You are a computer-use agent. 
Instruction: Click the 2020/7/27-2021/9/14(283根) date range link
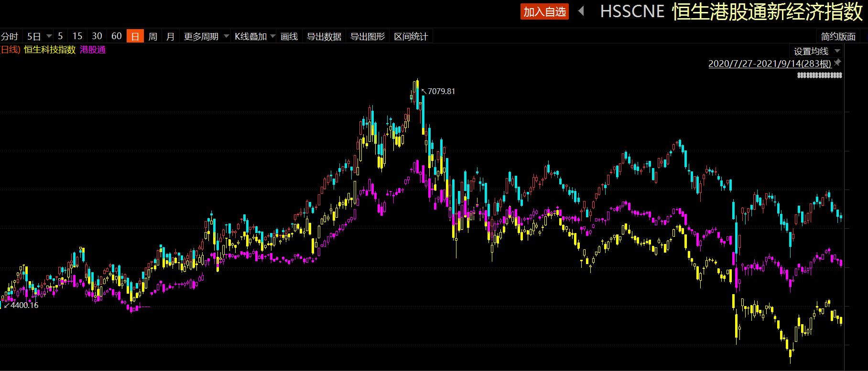pyautogui.click(x=770, y=64)
